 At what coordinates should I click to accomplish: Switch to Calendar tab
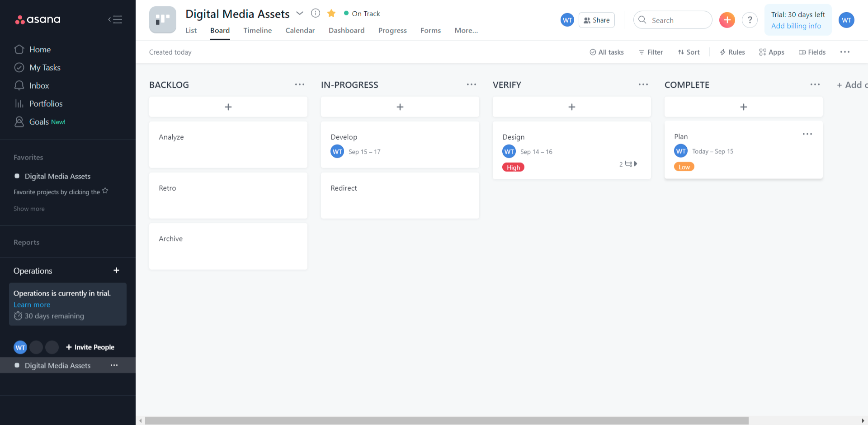[x=300, y=30]
